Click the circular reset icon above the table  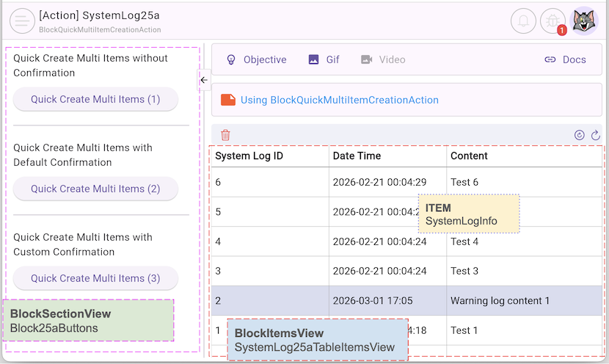click(580, 135)
